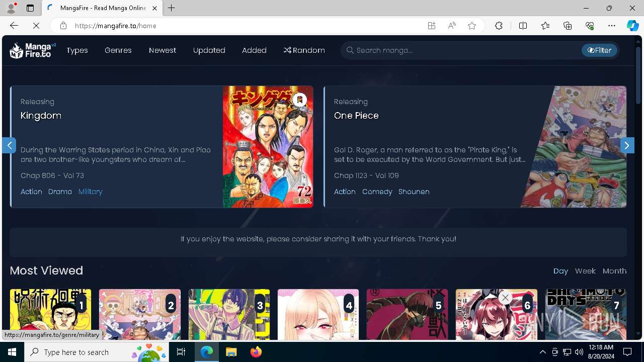Close the MangaFire browser tab
Viewport: 644px width, 362px height.
(x=155, y=8)
